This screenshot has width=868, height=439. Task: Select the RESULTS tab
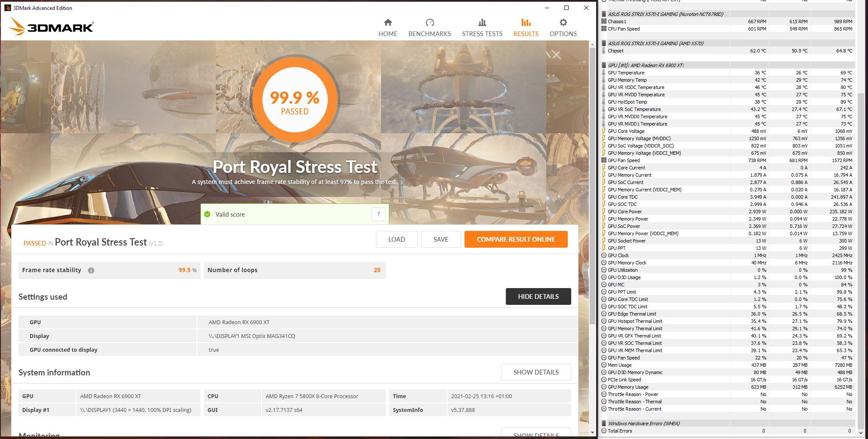pos(526,28)
